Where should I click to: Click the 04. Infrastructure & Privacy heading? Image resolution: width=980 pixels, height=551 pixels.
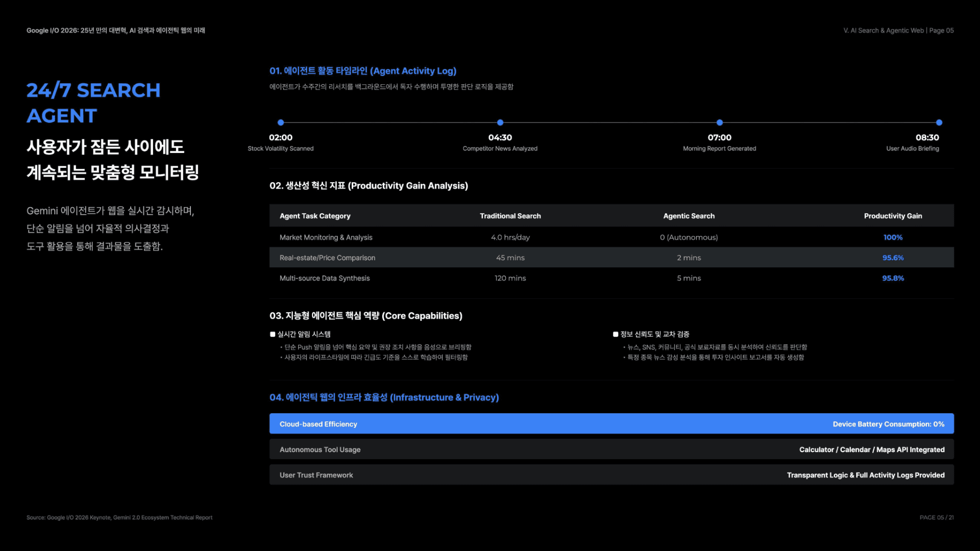click(384, 397)
